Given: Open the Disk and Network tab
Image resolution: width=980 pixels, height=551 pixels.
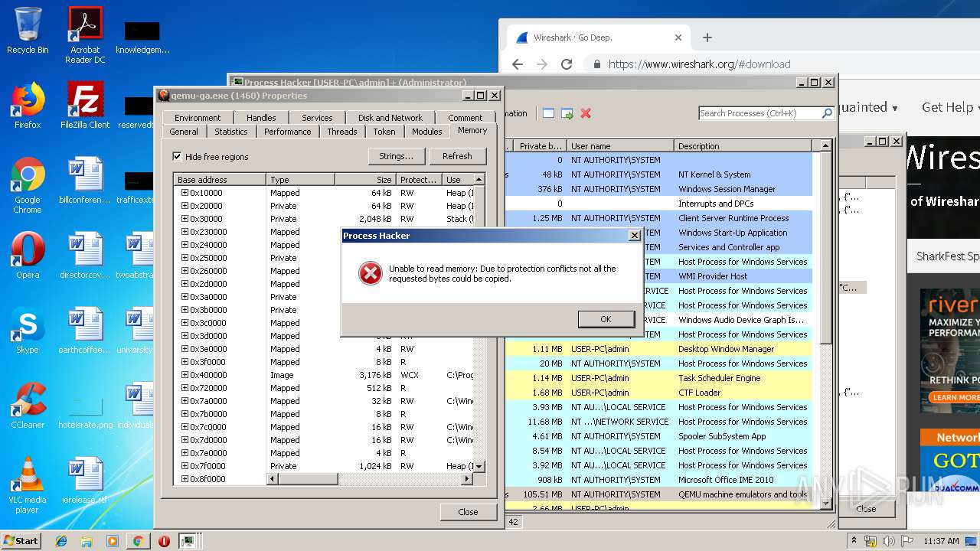Looking at the screenshot, I should click(x=390, y=118).
